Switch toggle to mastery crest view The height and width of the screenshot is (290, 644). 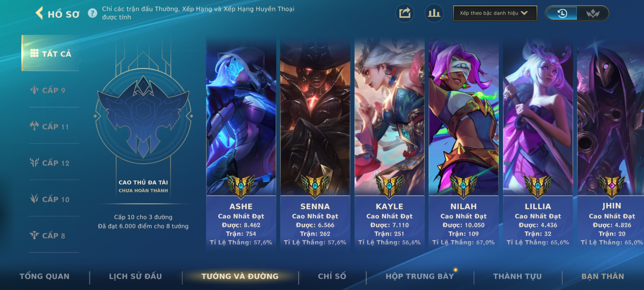(592, 13)
